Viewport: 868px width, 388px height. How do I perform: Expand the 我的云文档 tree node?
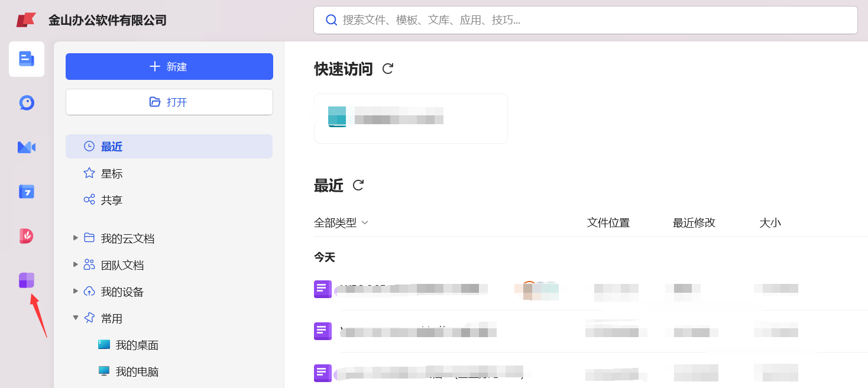(76, 238)
